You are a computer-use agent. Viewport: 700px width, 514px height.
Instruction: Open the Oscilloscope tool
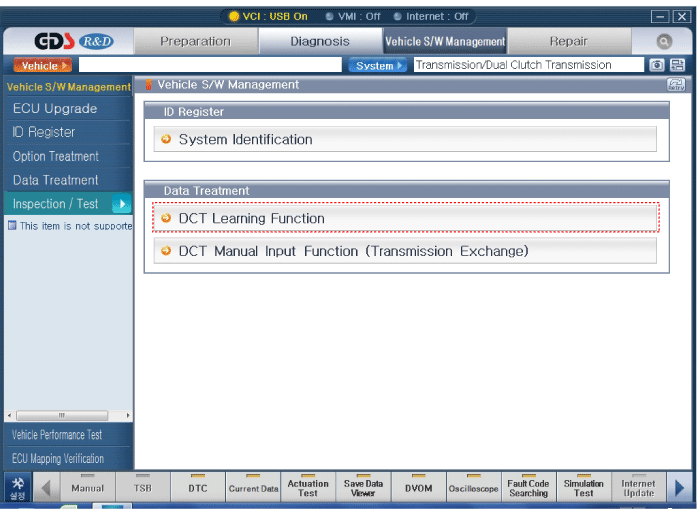(x=473, y=488)
